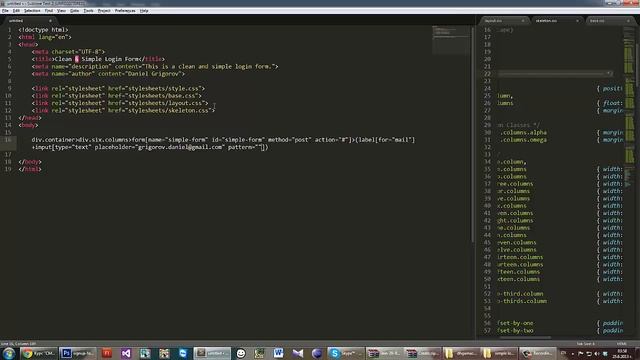Click the left pane minimap
Viewport: 640px width, 360px height.
click(451, 40)
